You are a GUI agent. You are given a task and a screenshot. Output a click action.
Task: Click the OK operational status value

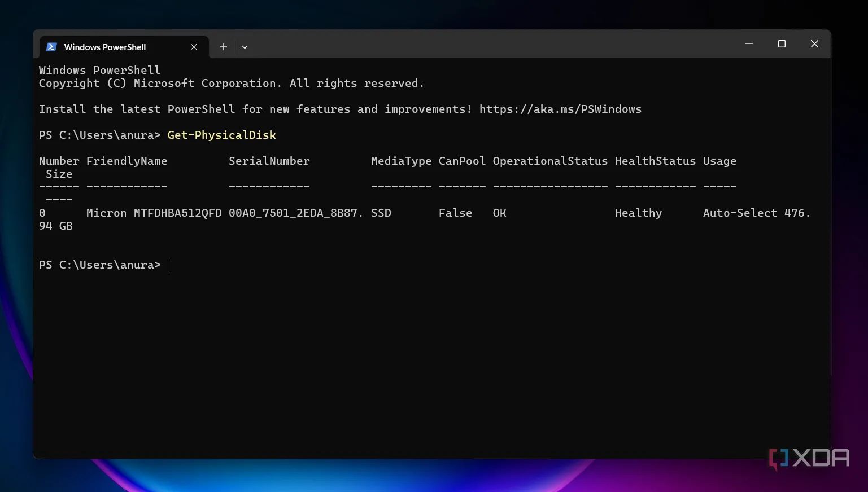[x=499, y=213]
